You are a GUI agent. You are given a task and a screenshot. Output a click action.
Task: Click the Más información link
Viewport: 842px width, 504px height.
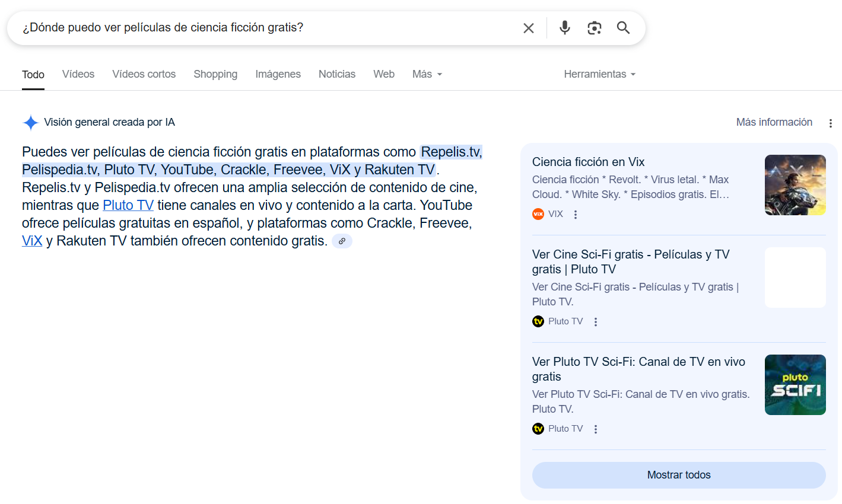coord(774,122)
